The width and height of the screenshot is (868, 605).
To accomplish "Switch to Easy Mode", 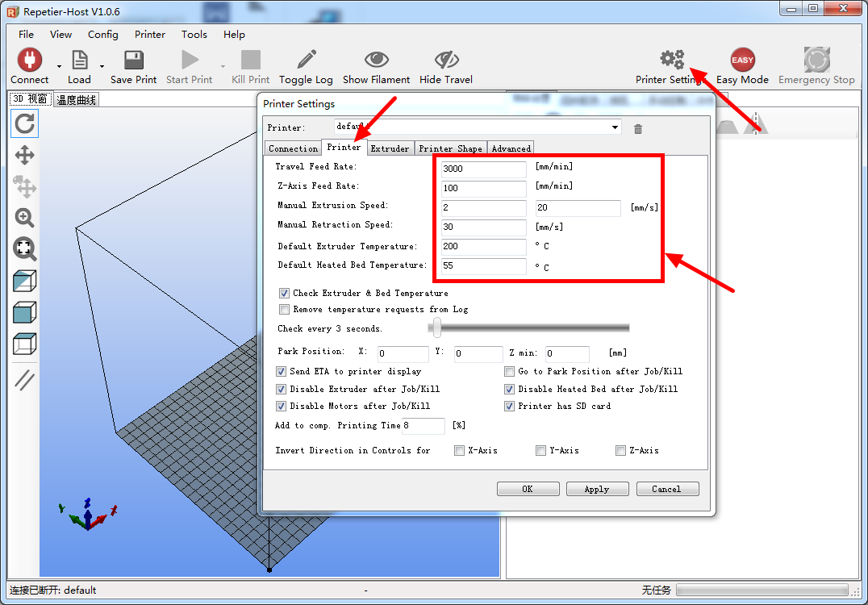I will pyautogui.click(x=742, y=60).
